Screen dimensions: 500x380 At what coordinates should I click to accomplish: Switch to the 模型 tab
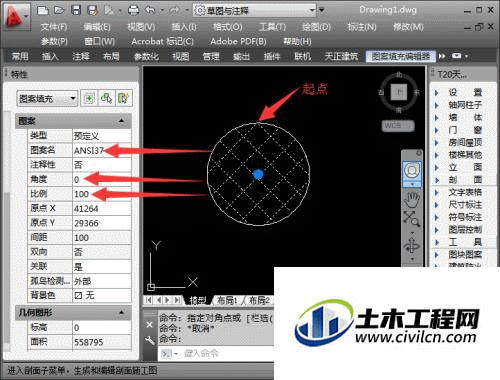point(198,300)
